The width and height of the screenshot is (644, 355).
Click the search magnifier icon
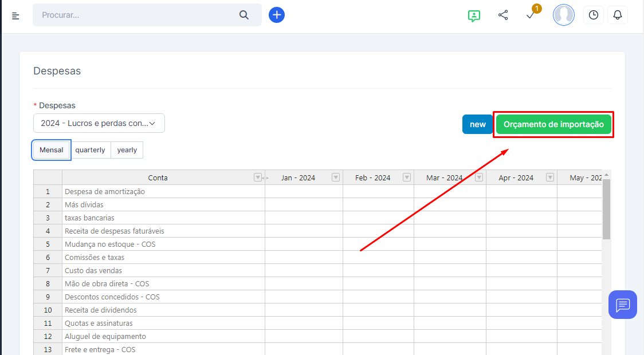[x=244, y=15]
